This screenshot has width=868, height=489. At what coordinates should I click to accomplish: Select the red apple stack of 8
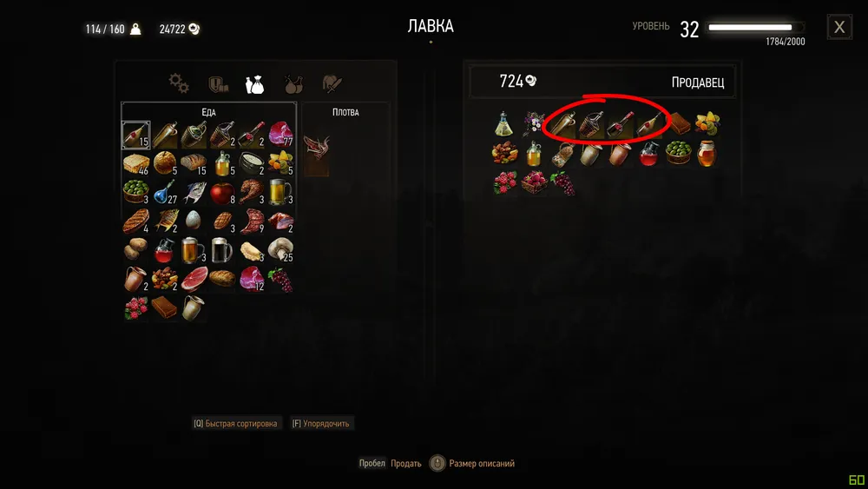point(222,192)
